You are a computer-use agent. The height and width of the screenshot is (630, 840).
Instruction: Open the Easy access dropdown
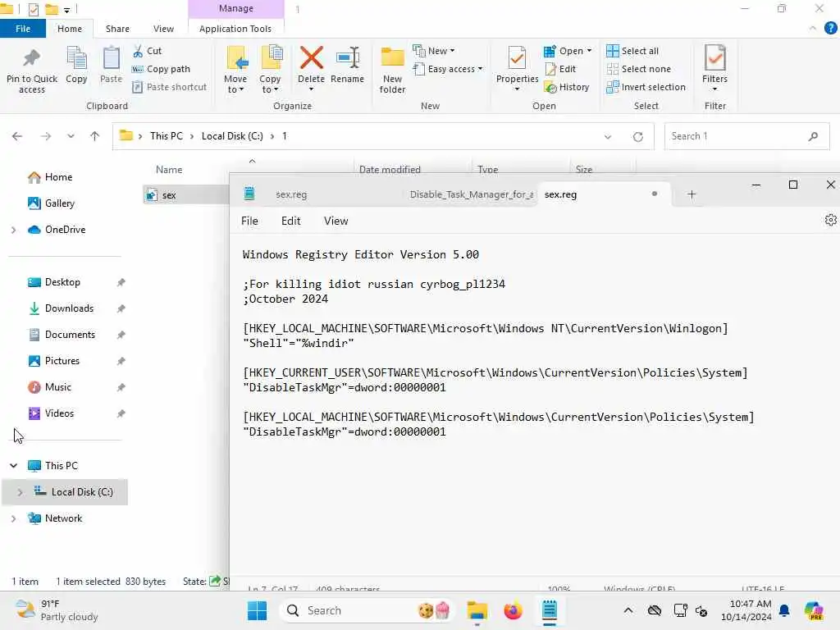click(448, 69)
